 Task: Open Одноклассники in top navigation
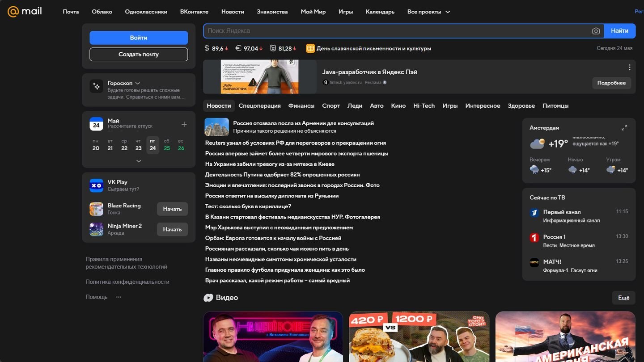tap(146, 12)
